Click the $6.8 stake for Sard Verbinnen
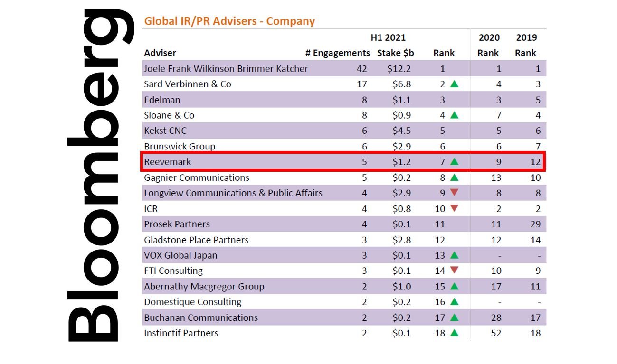Screen dimensions: 617x364 pos(401,84)
